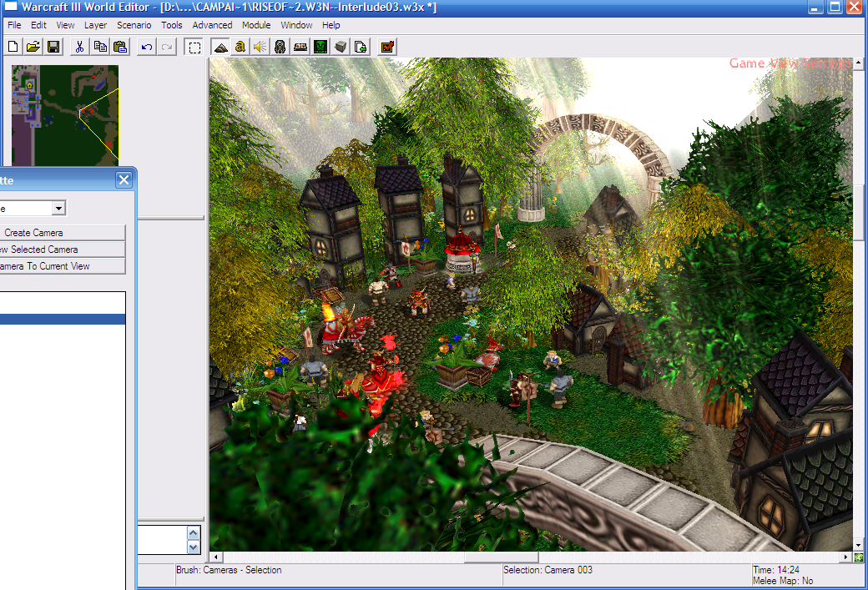Open the Edit menu
868x590 pixels.
pyautogui.click(x=38, y=25)
